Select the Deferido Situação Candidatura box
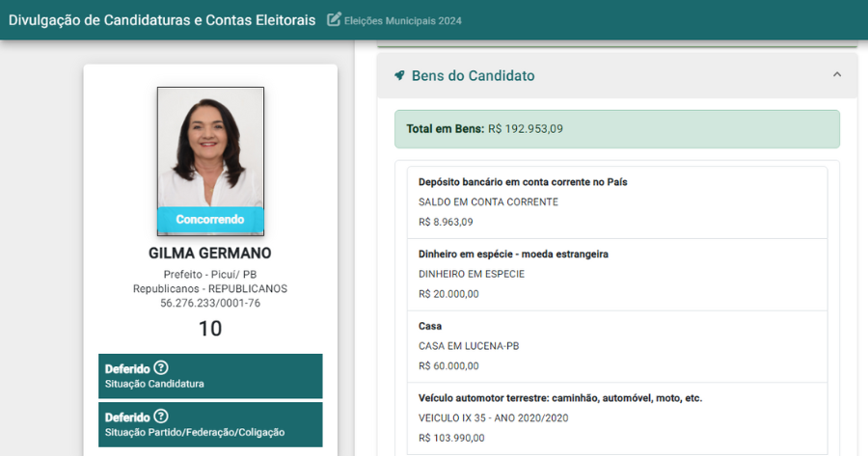 click(x=210, y=376)
